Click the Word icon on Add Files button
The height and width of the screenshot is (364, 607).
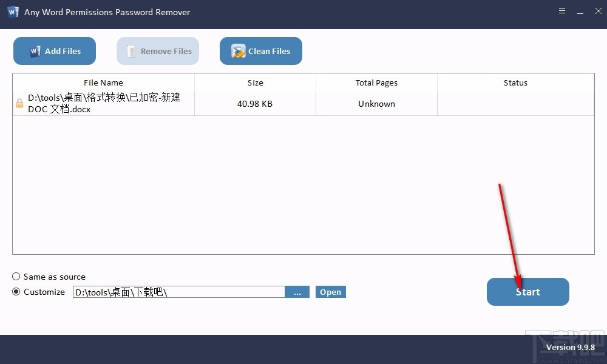tap(35, 51)
